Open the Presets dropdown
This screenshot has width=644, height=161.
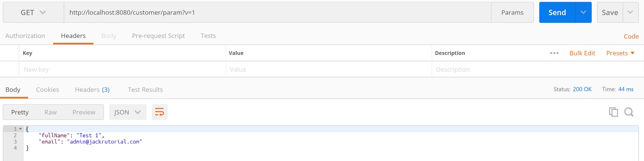620,53
